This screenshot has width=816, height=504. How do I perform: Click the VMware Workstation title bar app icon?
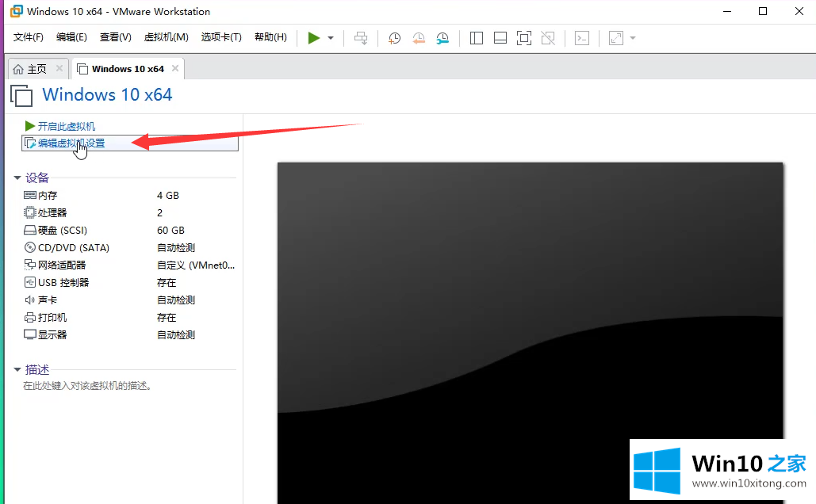pyautogui.click(x=16, y=11)
